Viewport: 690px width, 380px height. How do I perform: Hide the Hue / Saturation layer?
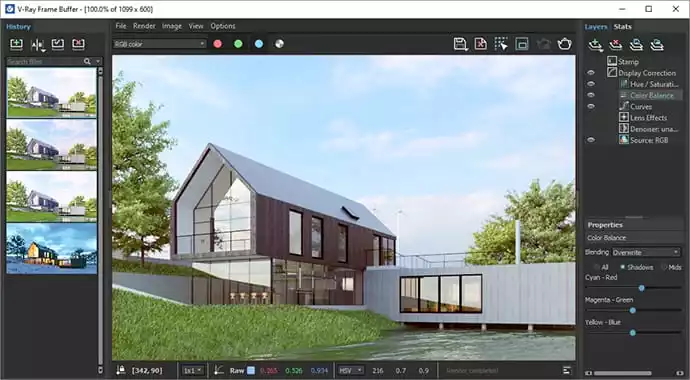pos(591,84)
